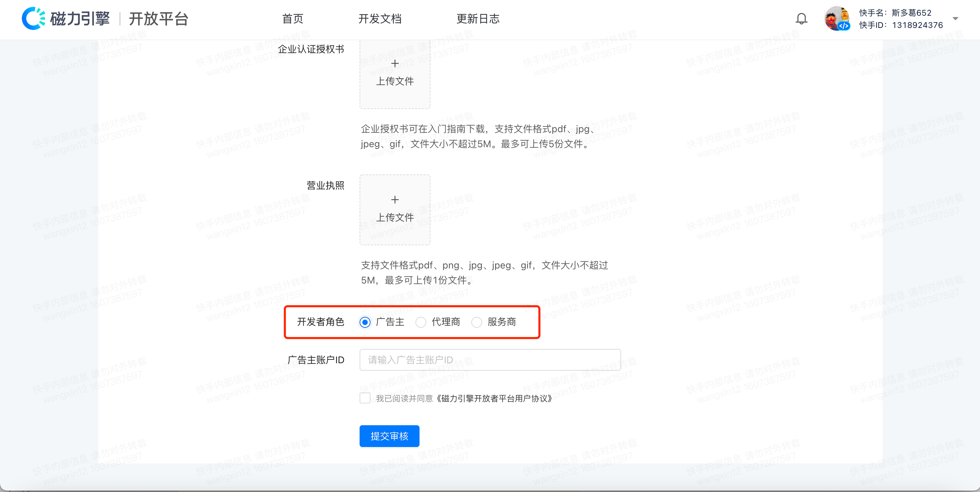
Task: Open the 更新日志 menu item
Action: coord(478,18)
